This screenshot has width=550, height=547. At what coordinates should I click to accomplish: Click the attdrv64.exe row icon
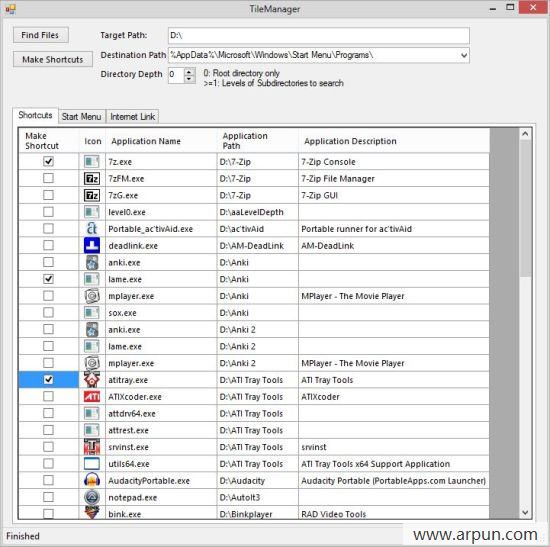[x=92, y=413]
